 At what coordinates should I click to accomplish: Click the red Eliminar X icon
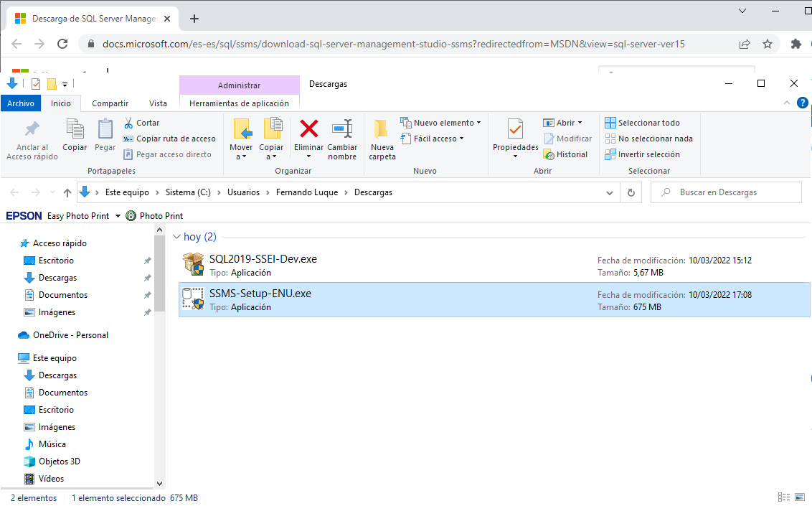[x=308, y=129]
